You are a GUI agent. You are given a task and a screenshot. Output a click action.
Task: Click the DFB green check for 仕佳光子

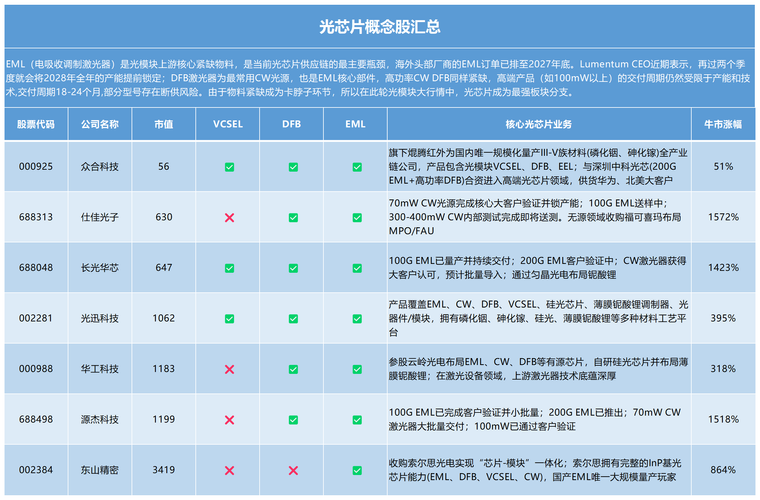pos(293,218)
